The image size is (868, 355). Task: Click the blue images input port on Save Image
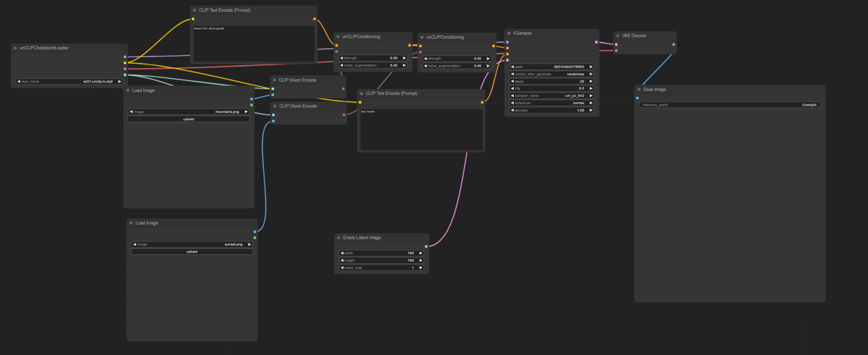(637, 98)
